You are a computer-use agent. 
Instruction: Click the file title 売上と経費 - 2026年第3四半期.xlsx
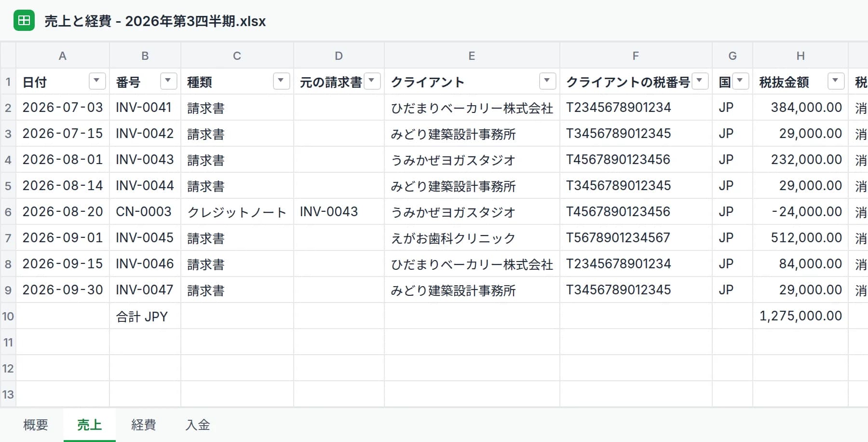[155, 21]
